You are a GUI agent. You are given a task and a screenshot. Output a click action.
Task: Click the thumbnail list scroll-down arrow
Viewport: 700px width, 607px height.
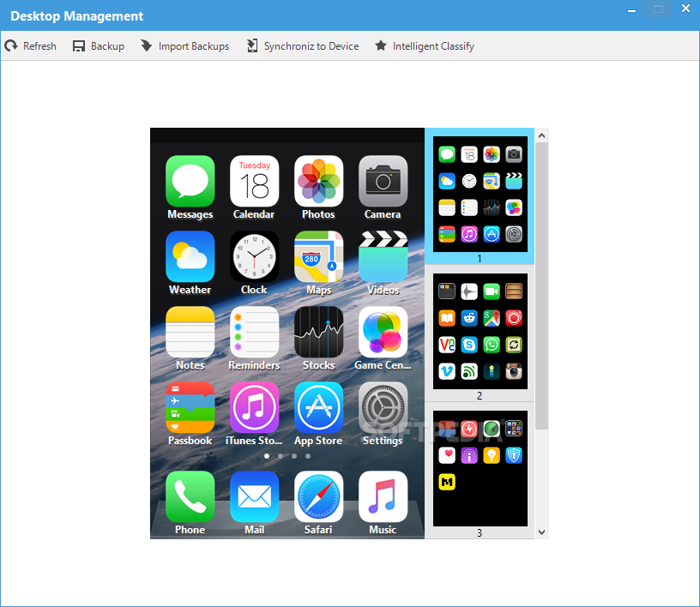pos(541,532)
